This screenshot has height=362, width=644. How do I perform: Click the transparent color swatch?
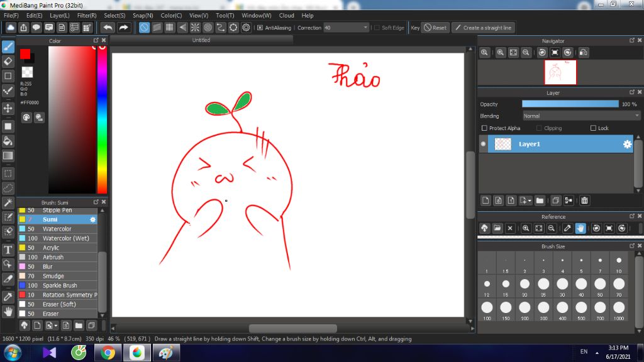[27, 72]
